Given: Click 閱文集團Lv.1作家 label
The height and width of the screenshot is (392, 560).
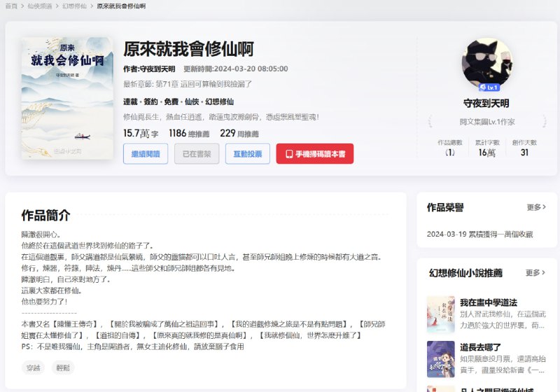Looking at the screenshot, I should point(487,122).
